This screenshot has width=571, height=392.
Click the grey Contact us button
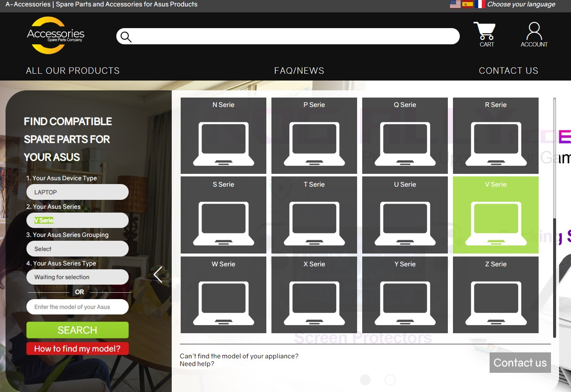click(x=520, y=363)
